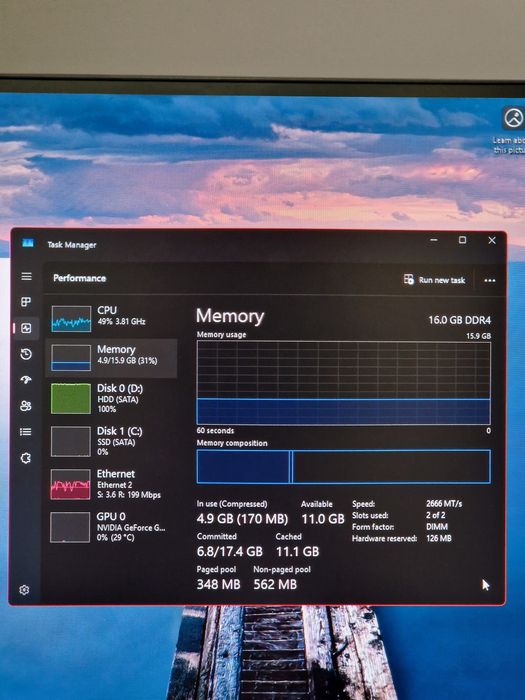Click the Disk 1 graph thumbnail
The height and width of the screenshot is (700, 525).
(70, 441)
